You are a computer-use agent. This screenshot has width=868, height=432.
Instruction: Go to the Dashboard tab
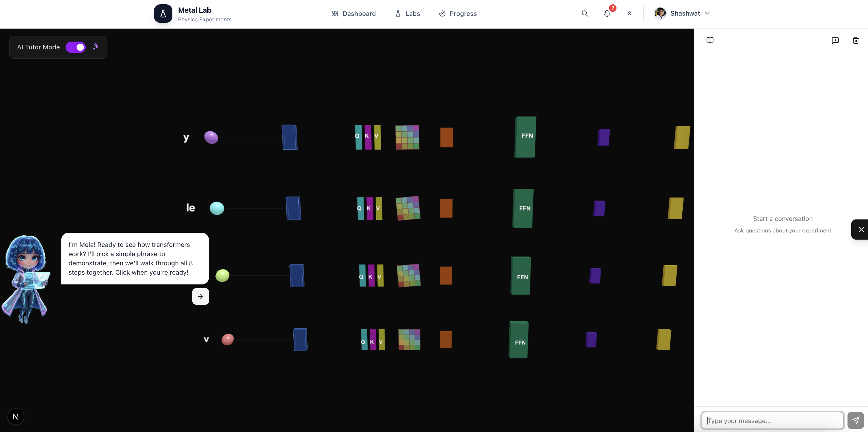click(x=354, y=14)
